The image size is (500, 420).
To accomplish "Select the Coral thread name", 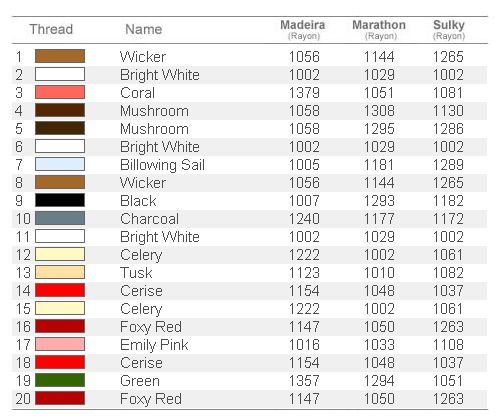I will pos(137,93).
